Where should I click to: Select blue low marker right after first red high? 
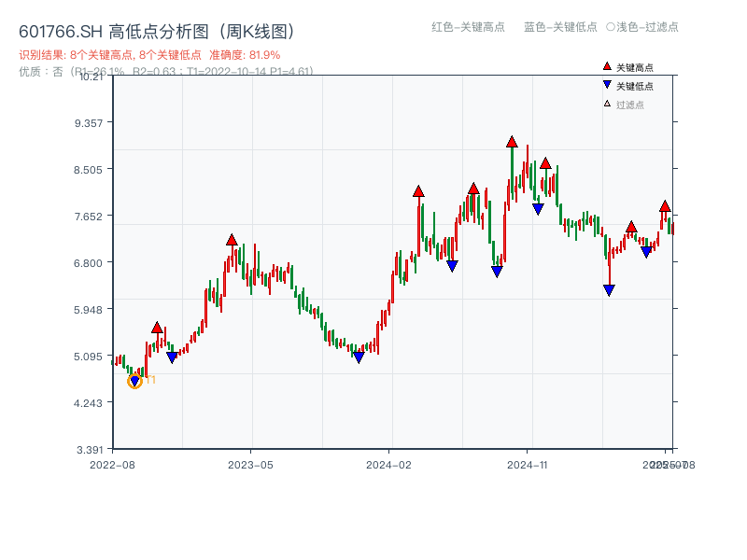172,357
